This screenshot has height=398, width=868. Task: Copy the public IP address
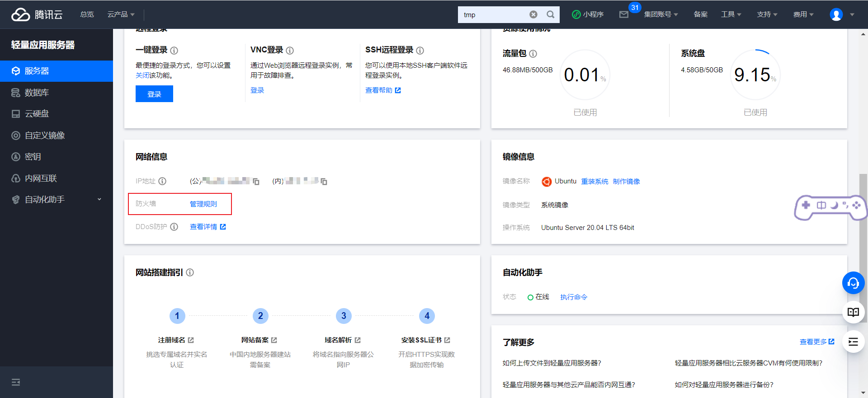(256, 182)
